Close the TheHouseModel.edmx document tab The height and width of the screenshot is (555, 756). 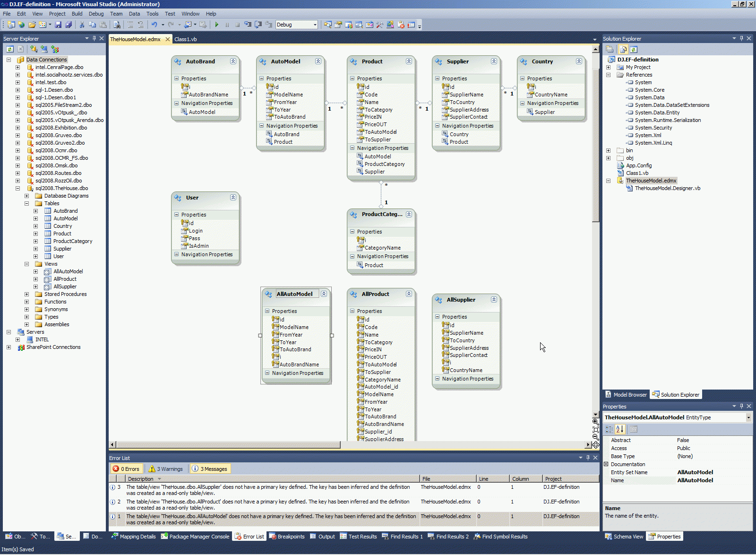point(168,39)
